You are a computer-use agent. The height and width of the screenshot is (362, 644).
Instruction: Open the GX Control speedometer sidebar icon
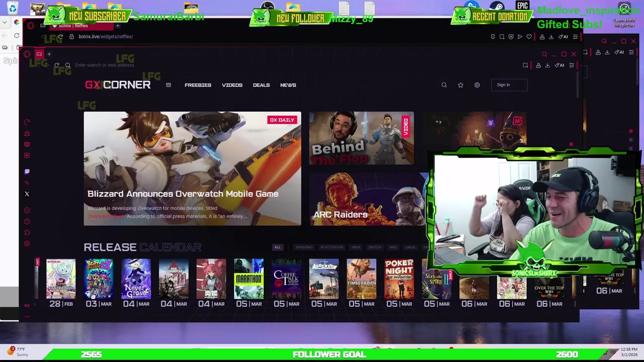pos(27,122)
